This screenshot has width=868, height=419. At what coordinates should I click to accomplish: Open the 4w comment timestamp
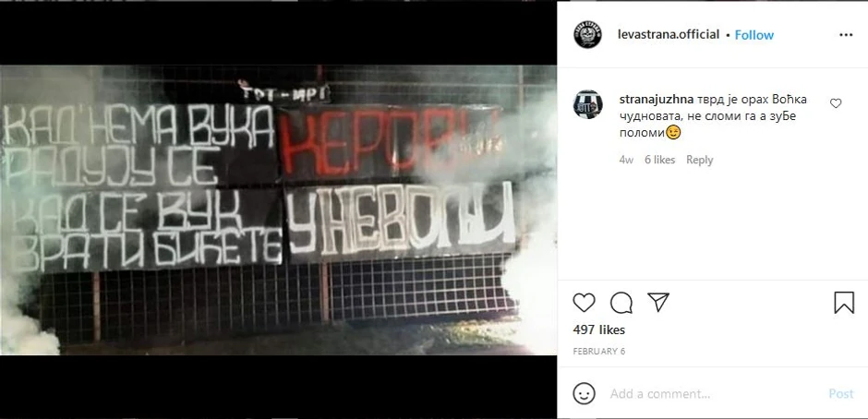click(x=626, y=160)
